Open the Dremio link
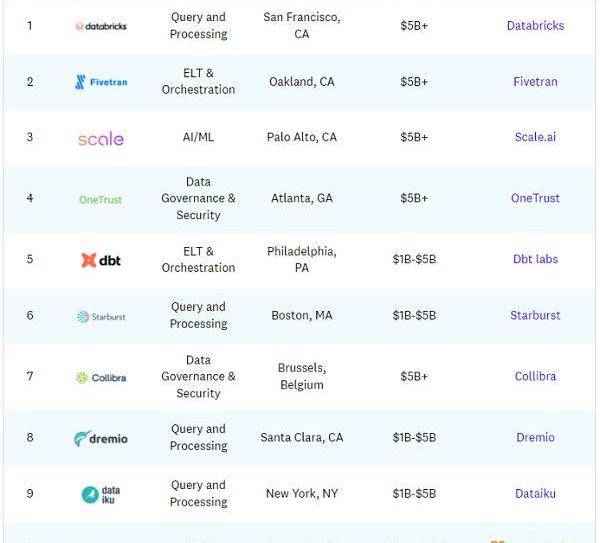The width and height of the screenshot is (600, 543). pos(535,437)
